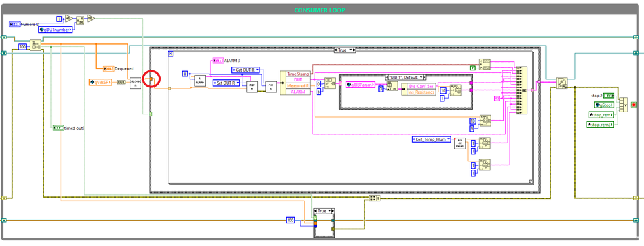Screen dimensions: 644x246
Task: Click the False boolean constant
Action: tap(473, 67)
